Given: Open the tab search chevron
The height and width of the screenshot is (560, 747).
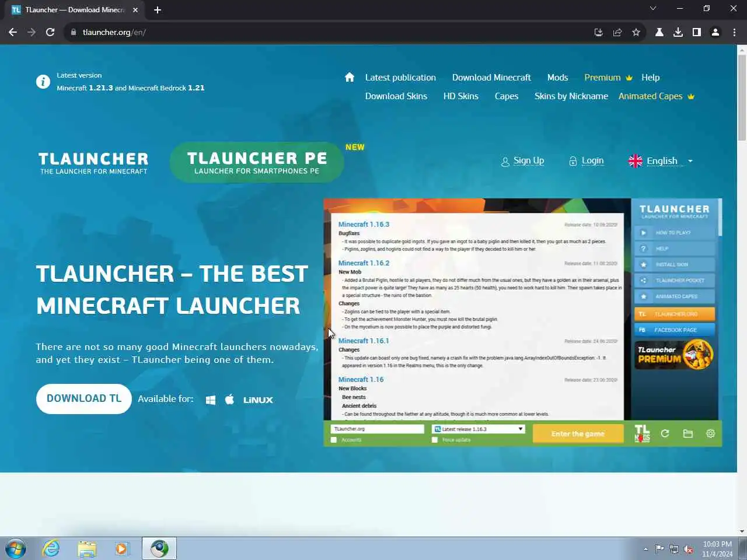Looking at the screenshot, I should coord(653,8).
